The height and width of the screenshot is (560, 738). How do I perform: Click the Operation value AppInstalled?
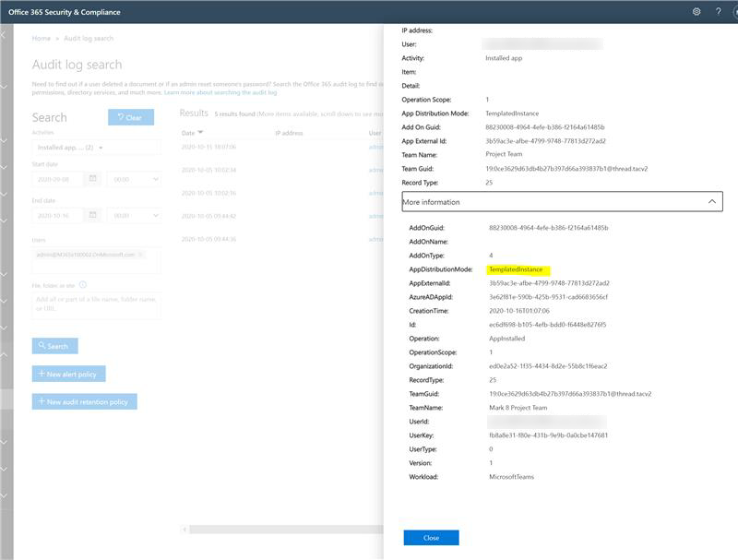(x=506, y=339)
